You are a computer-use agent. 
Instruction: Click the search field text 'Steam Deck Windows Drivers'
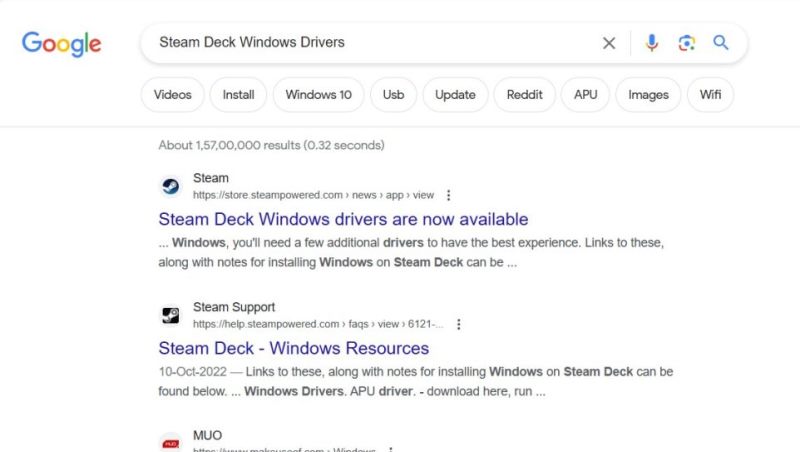click(252, 42)
